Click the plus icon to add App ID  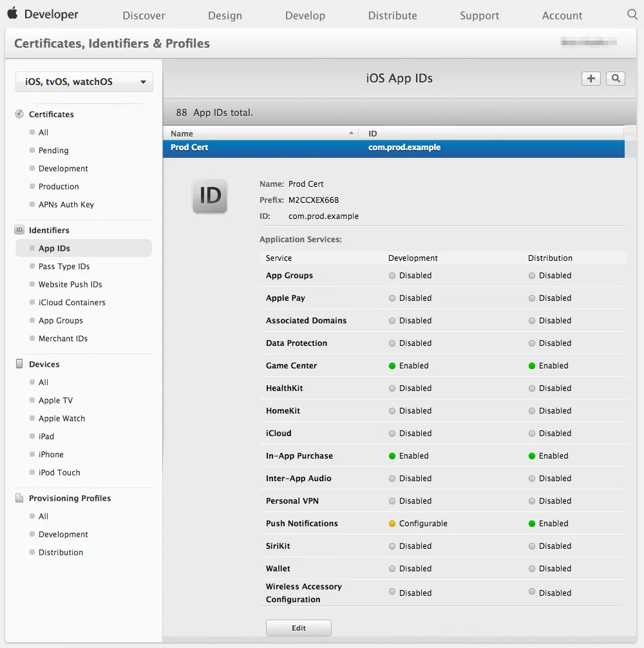click(591, 79)
